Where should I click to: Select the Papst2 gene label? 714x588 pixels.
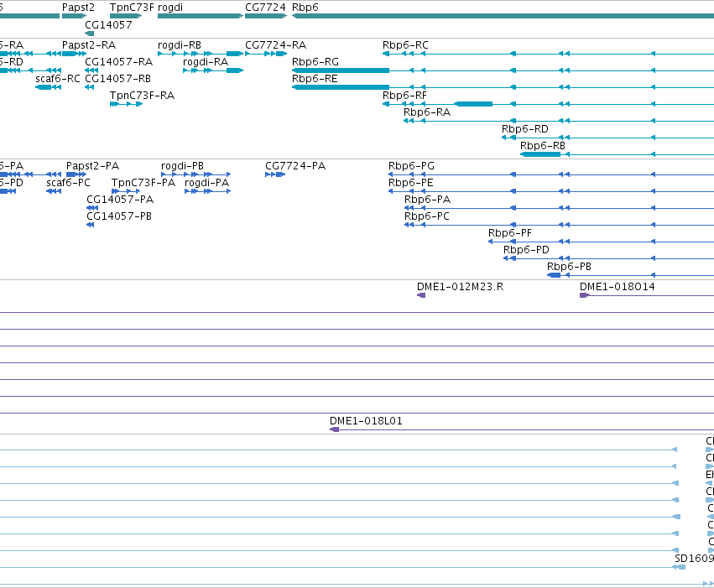point(78,8)
